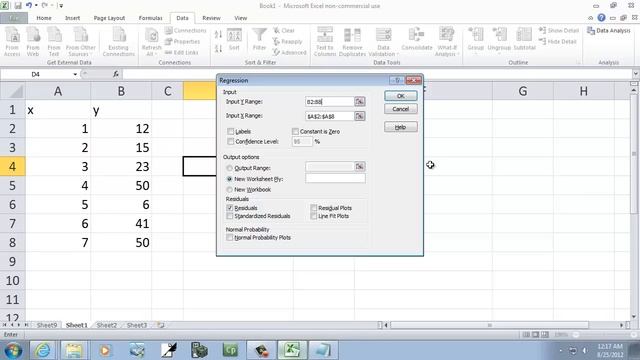Click the From Access icon
This screenshot has width=640, height=360.
click(x=12, y=42)
